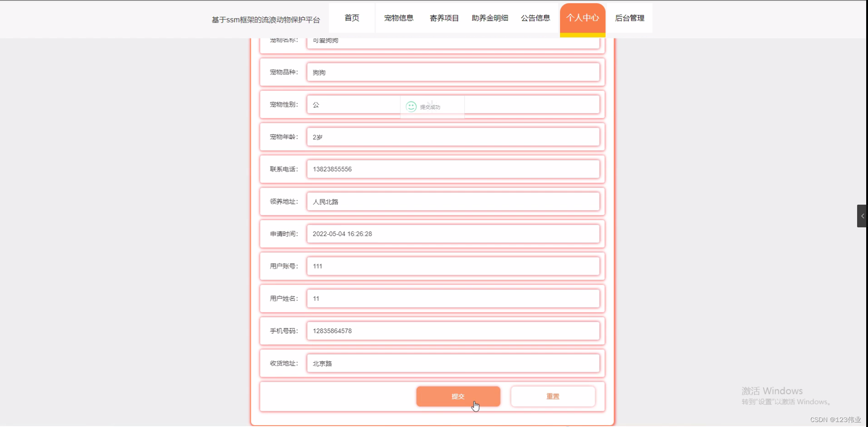This screenshot has width=868, height=427.
Task: Open the 寄养项目 section
Action: tap(444, 18)
